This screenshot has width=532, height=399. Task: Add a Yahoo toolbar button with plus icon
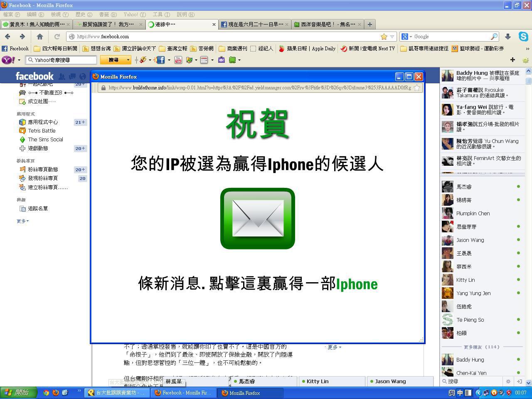(512, 60)
